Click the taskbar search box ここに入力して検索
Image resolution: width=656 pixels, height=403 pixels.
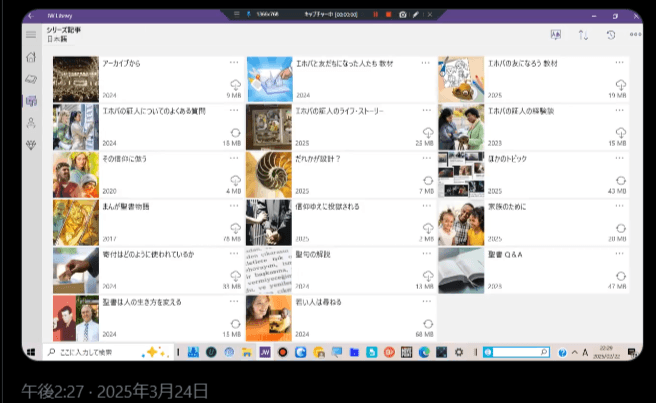[108, 352]
